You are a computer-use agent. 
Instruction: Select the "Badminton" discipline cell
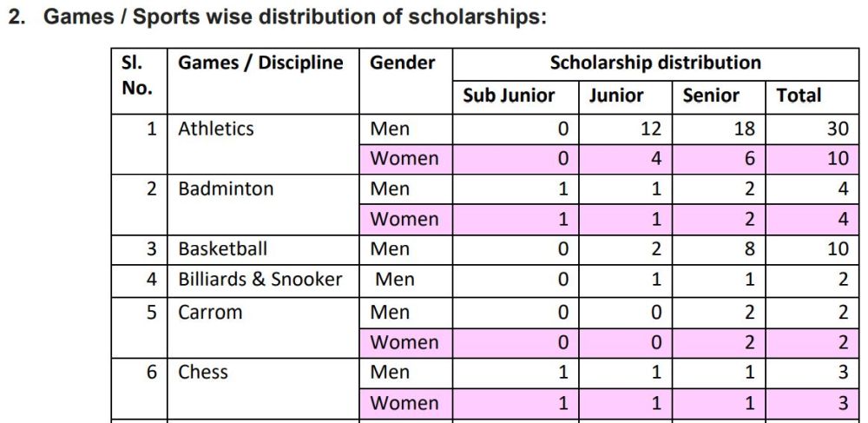[226, 188]
